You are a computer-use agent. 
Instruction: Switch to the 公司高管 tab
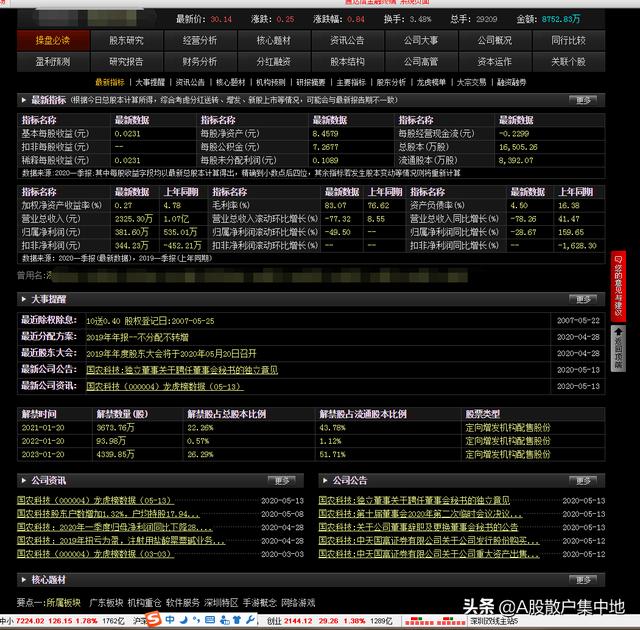(421, 62)
